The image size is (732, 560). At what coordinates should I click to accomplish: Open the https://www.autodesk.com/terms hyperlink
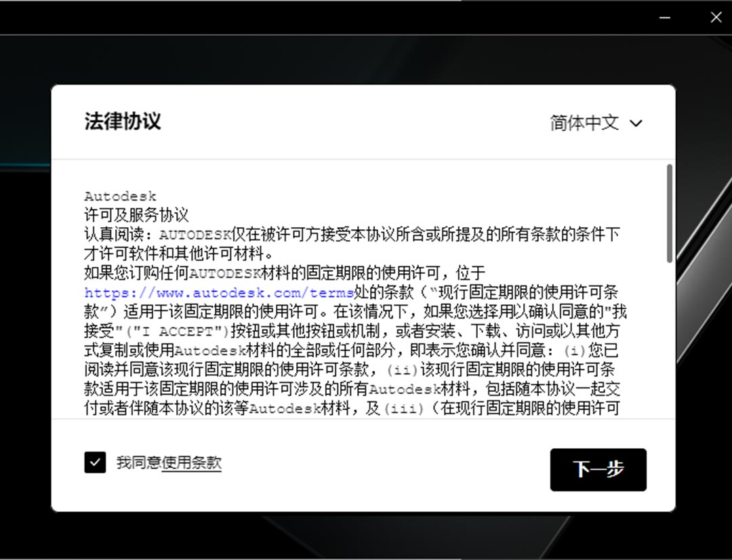219,293
